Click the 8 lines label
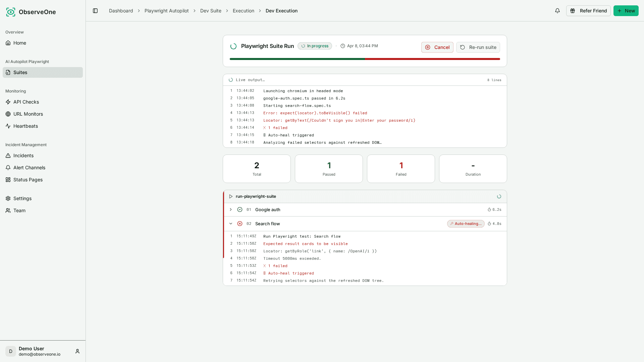The width and height of the screenshot is (644, 362). tap(494, 80)
